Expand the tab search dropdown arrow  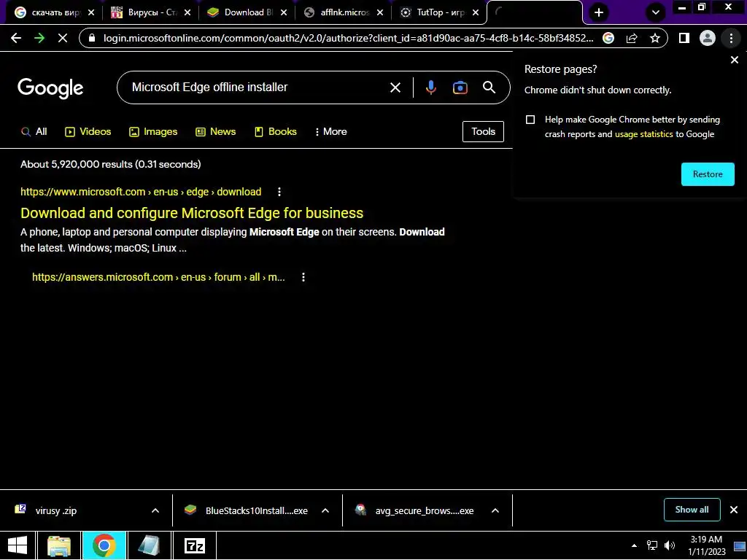tap(656, 12)
